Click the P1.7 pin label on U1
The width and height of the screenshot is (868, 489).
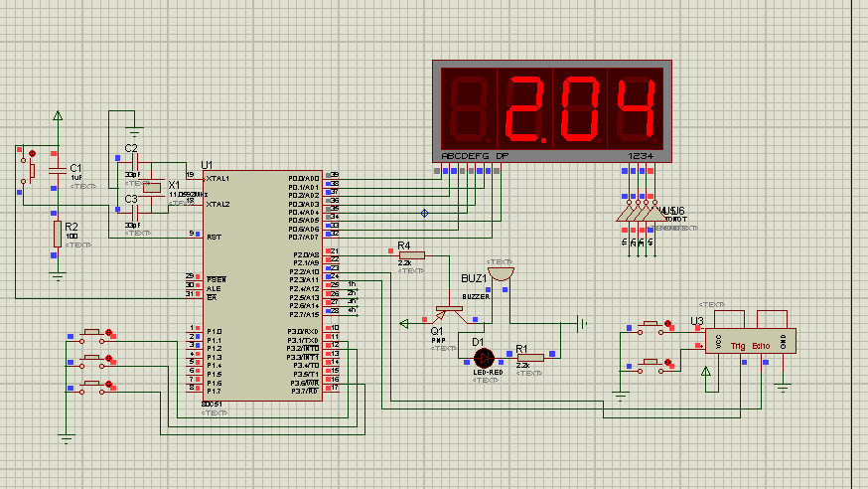[x=215, y=392]
